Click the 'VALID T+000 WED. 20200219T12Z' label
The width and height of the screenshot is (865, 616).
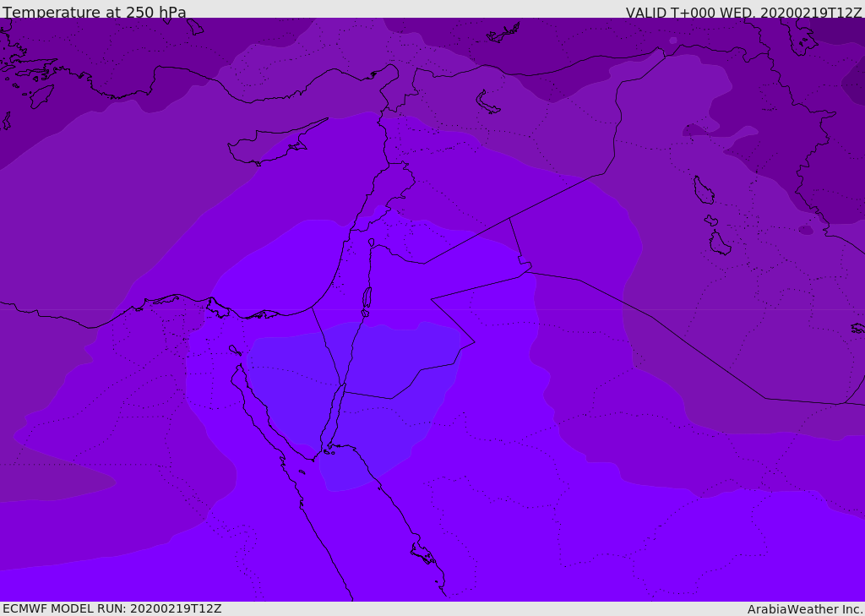743,13
